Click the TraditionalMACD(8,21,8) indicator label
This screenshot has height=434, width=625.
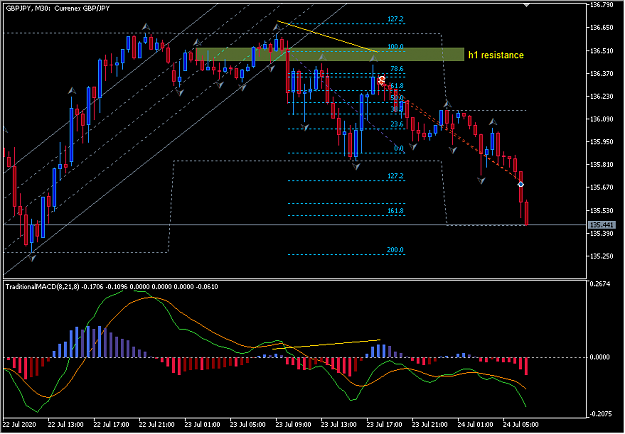[x=43, y=287]
